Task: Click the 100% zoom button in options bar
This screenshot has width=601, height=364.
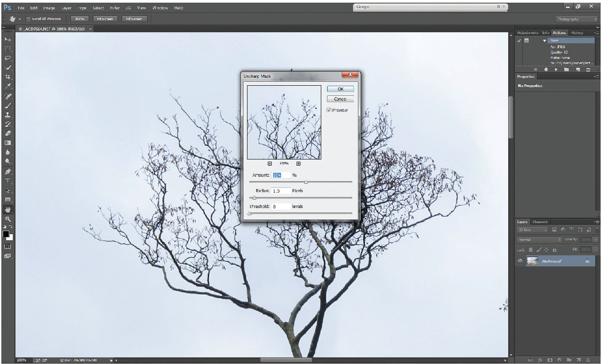Action: (80, 19)
